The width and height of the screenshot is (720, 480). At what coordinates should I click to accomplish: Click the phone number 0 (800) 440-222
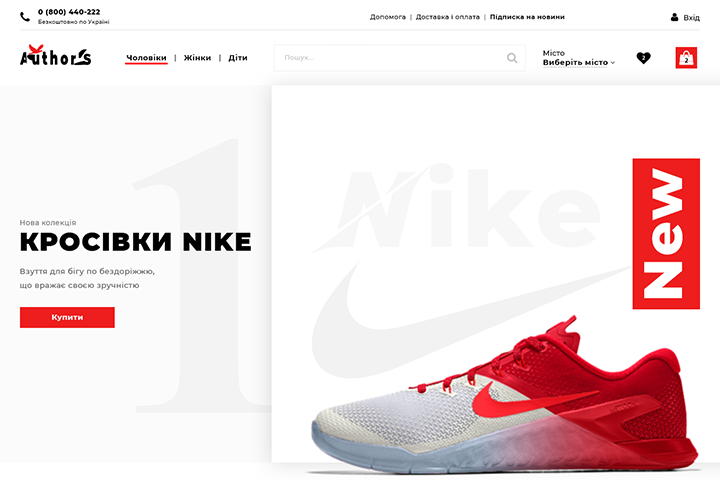click(69, 12)
